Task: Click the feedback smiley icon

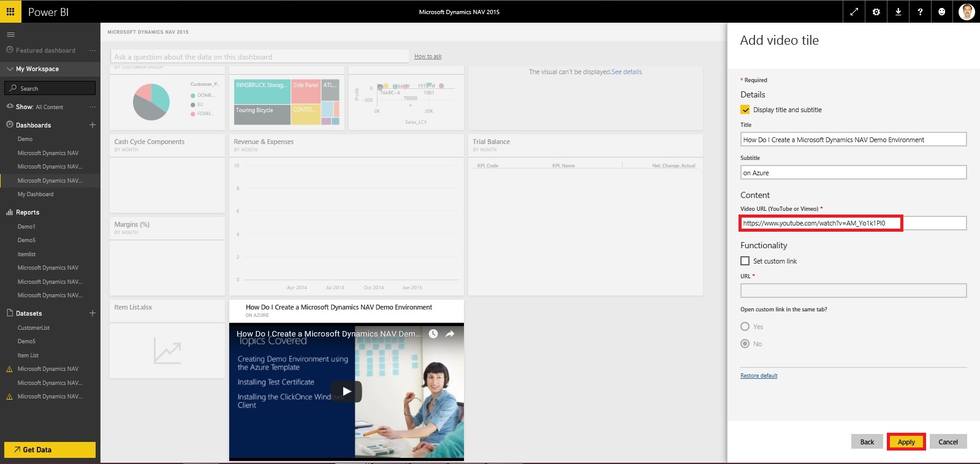Action: click(942, 12)
